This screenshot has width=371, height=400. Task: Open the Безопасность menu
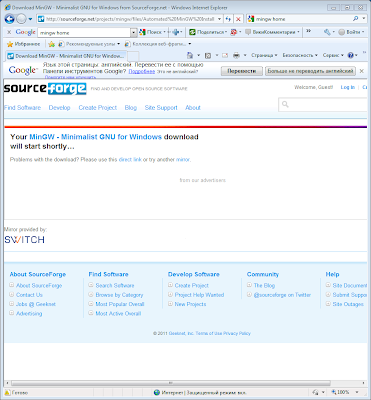tap(300, 55)
